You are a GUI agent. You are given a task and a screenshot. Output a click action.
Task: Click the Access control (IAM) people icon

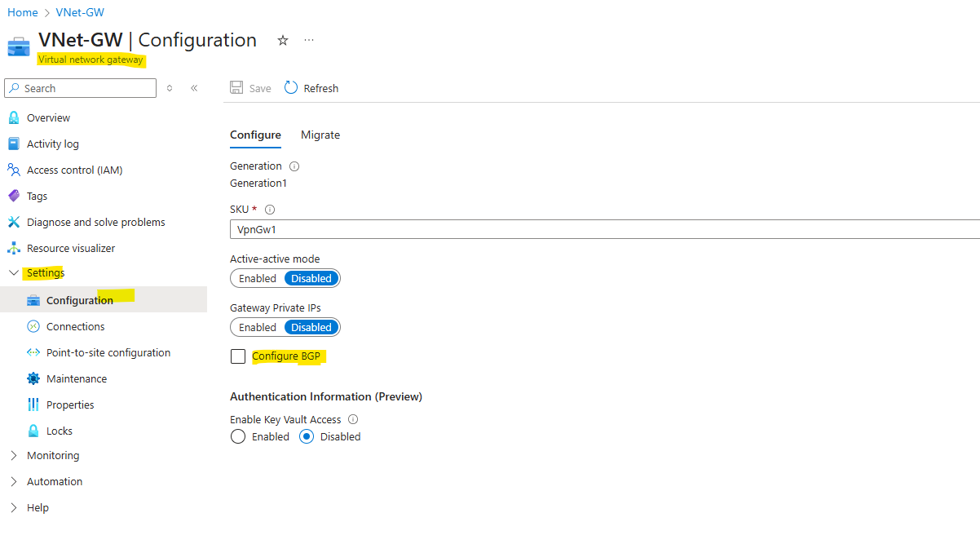tap(13, 170)
